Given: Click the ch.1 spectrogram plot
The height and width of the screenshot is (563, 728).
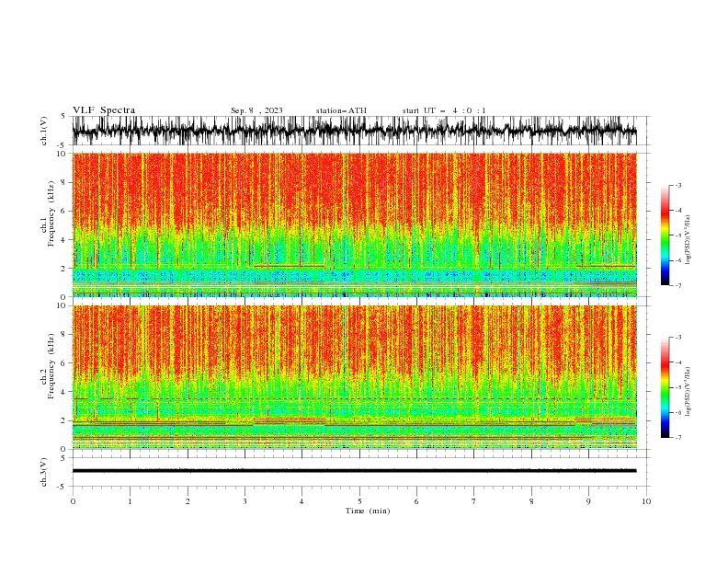Looking at the screenshot, I should [355, 224].
